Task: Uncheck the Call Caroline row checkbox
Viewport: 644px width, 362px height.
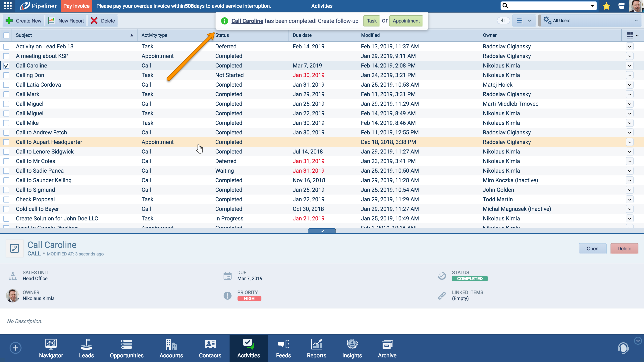Action: point(6,66)
